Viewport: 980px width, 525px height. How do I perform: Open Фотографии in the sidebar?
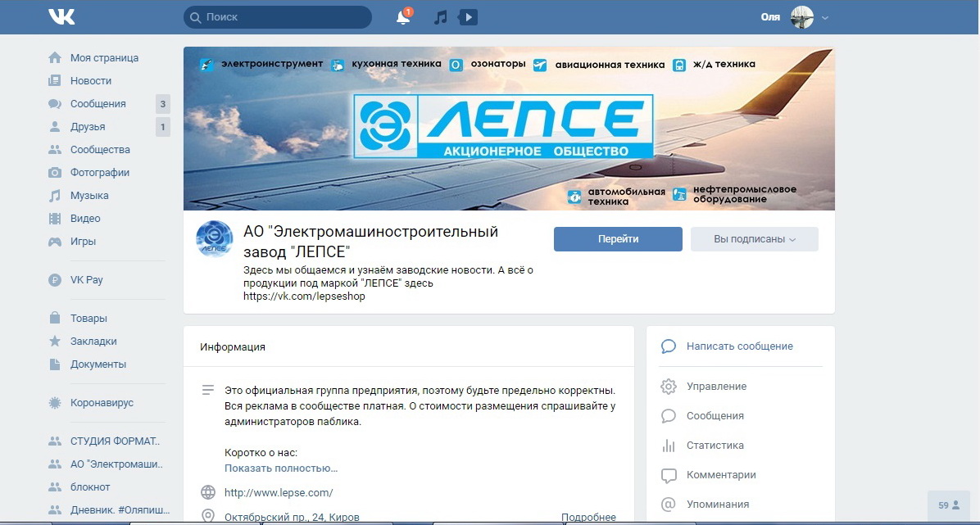100,173
